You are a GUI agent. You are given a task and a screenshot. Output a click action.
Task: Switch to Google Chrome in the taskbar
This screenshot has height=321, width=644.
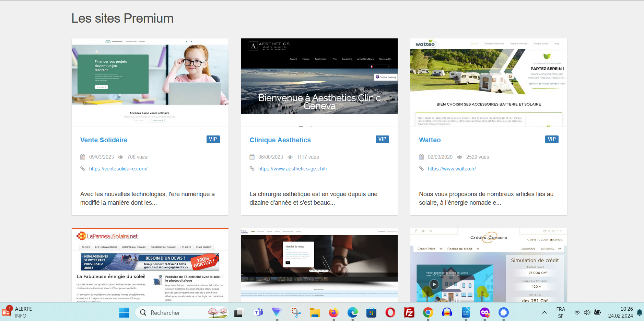point(428,312)
